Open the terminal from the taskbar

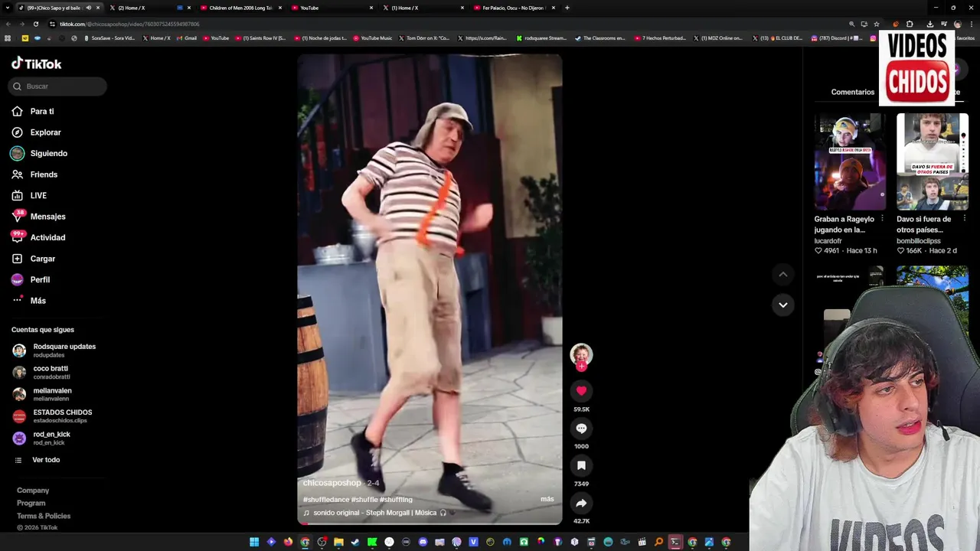[x=675, y=542]
